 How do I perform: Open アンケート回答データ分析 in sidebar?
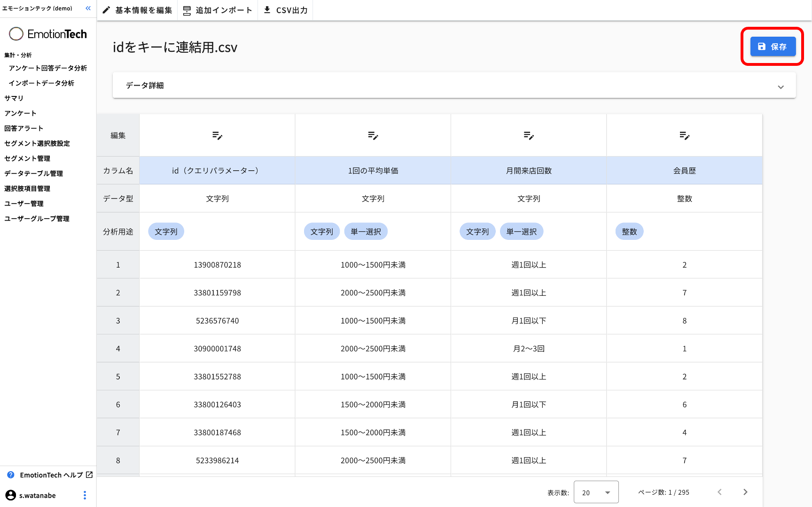tap(48, 68)
